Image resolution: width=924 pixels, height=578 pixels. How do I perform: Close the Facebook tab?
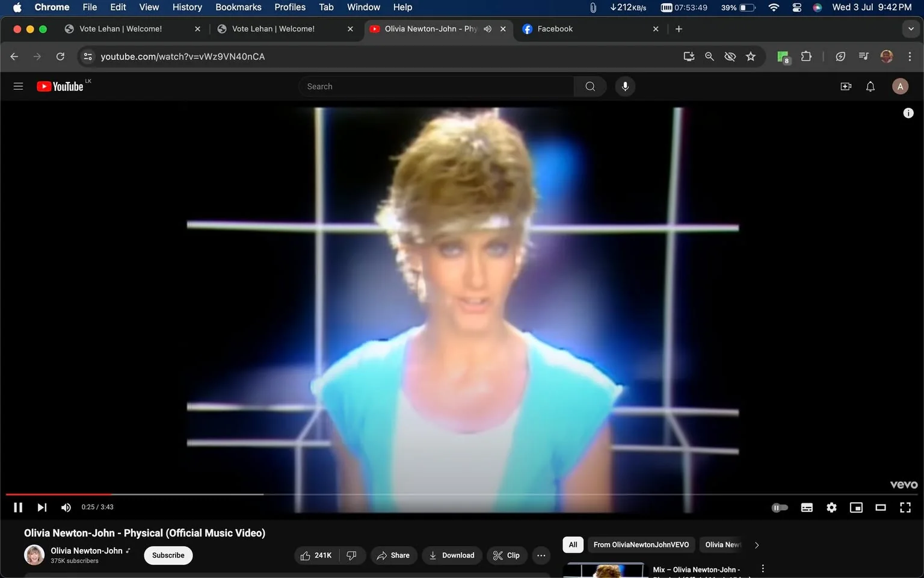[x=656, y=29]
